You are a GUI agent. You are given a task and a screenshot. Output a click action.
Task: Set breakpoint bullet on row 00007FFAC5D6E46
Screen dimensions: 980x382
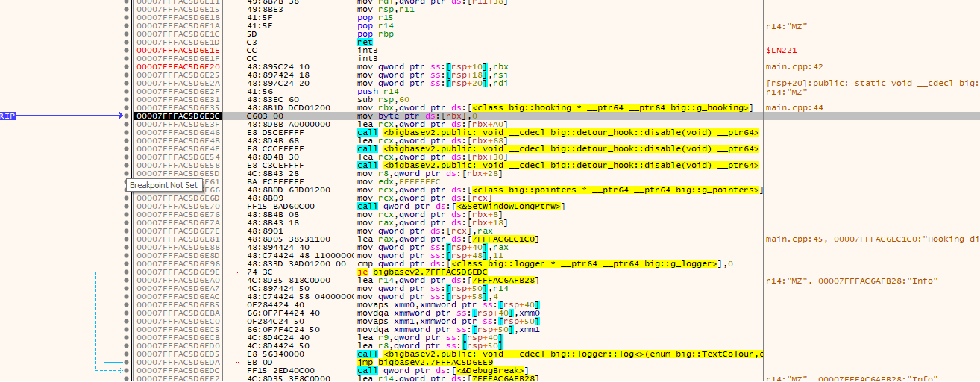click(x=127, y=133)
